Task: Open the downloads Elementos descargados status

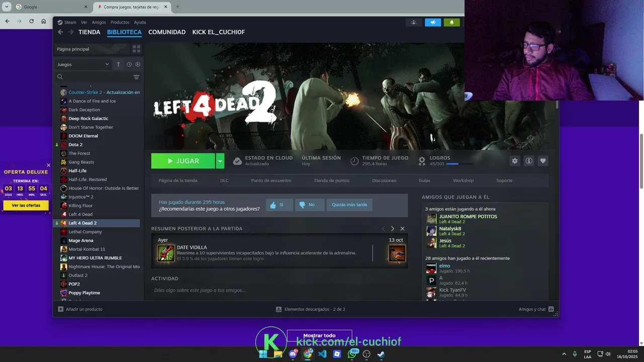Action: click(310, 309)
